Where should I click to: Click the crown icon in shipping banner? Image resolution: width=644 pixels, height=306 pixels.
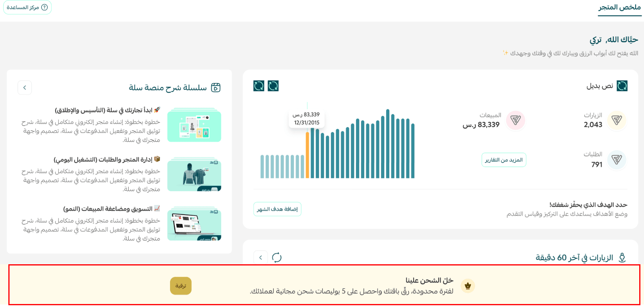point(468,286)
